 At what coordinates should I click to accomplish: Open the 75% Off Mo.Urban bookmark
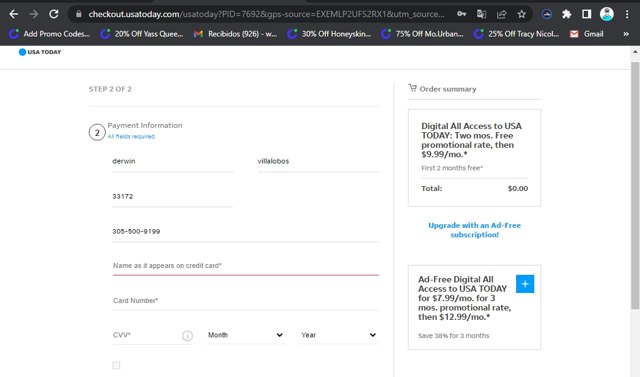tap(422, 34)
